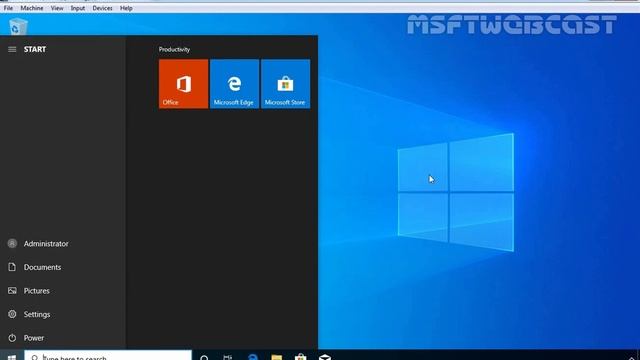Open the Office tile
640x360 pixels.
coord(183,84)
